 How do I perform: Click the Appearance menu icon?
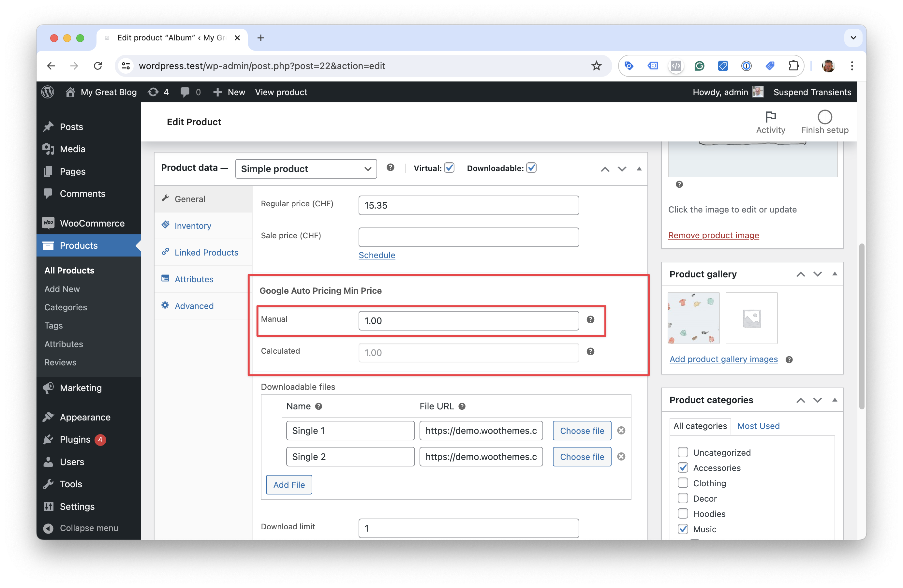tap(50, 417)
